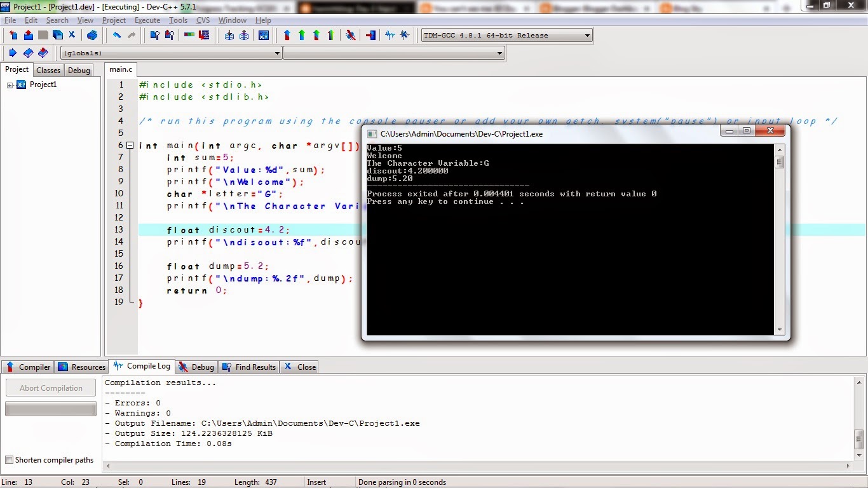Run the program using the Run icon
868x488 pixels.
point(301,35)
